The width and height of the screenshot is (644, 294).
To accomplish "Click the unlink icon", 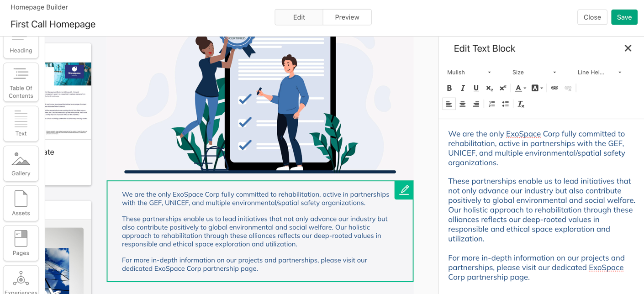I will (x=568, y=88).
